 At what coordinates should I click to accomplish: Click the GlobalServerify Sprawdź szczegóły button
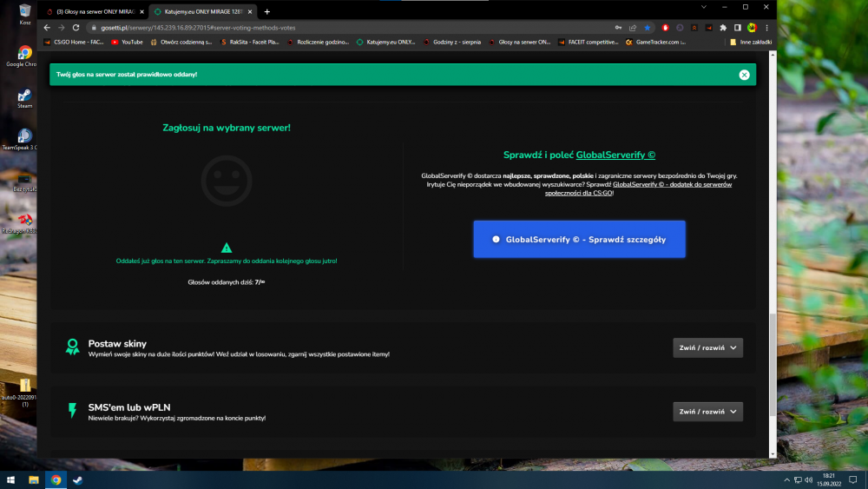[579, 239]
